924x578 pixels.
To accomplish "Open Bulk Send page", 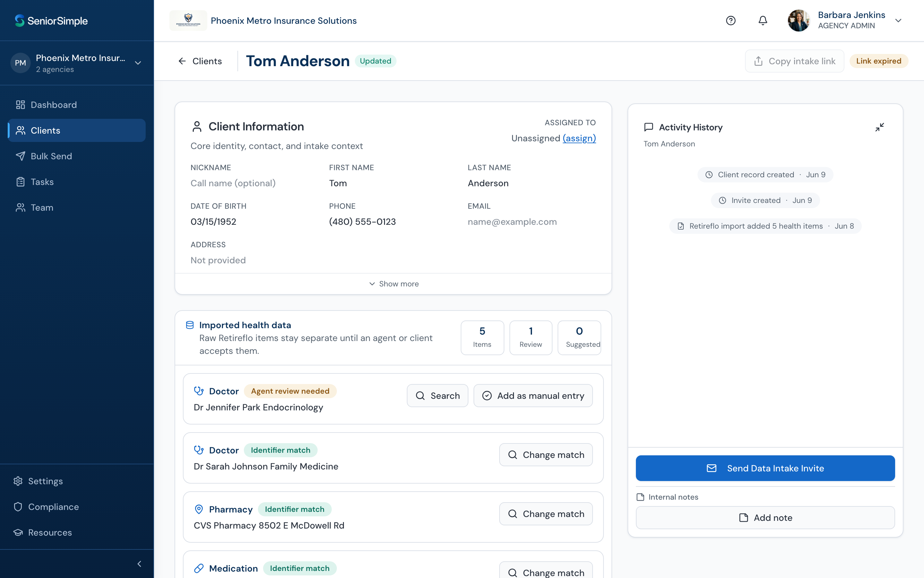I will point(77,156).
